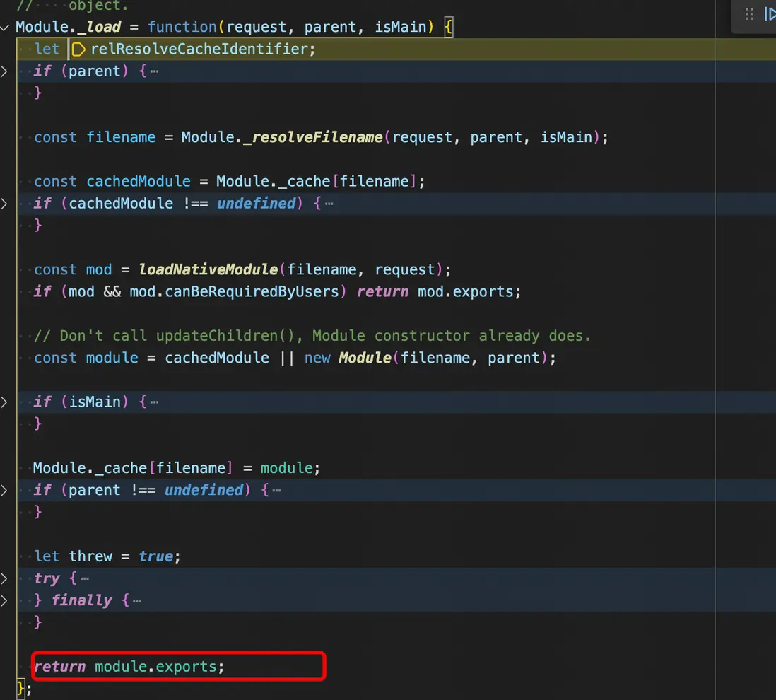The image size is (776, 700).
Task: Click '_resolveFilename' method call
Action: pos(312,137)
